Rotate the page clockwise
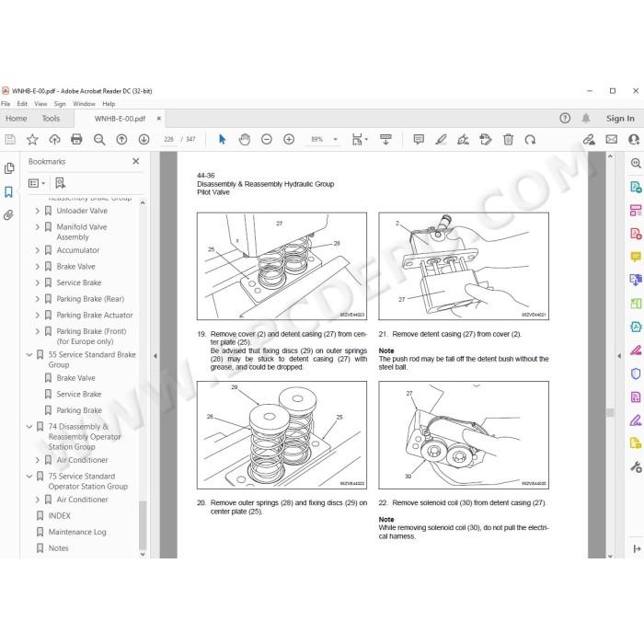The image size is (644, 644). coord(530,140)
